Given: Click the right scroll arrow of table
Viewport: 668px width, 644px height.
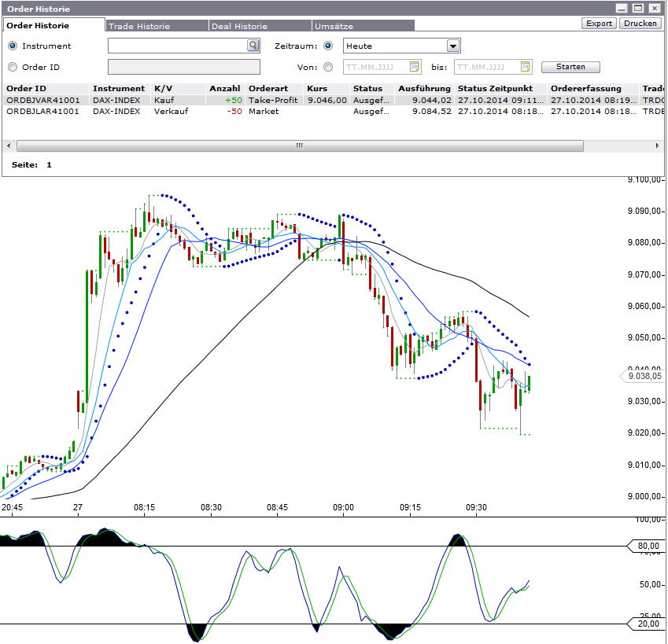Looking at the screenshot, I should coord(657,145).
